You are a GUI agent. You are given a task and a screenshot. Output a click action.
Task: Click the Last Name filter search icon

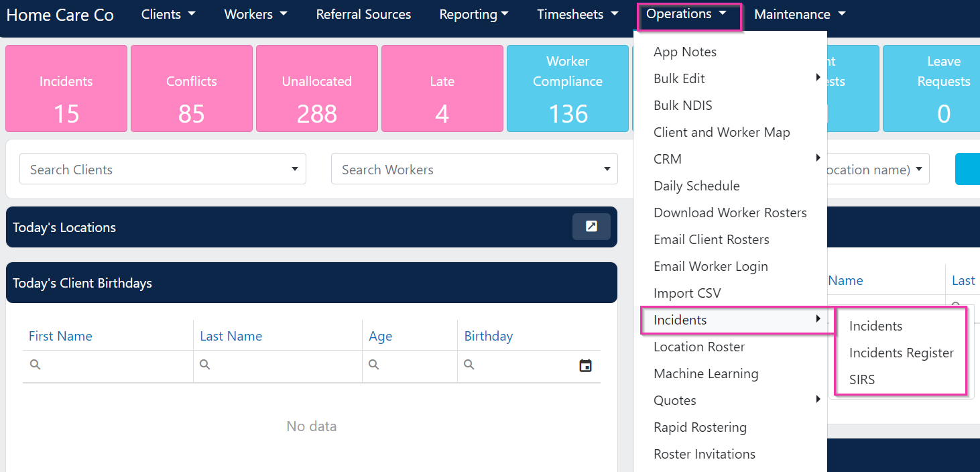pyautogui.click(x=205, y=365)
